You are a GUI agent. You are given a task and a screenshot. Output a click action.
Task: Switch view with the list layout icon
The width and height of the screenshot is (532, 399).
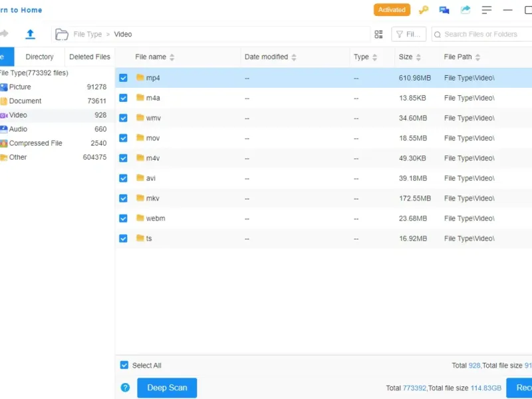click(378, 35)
